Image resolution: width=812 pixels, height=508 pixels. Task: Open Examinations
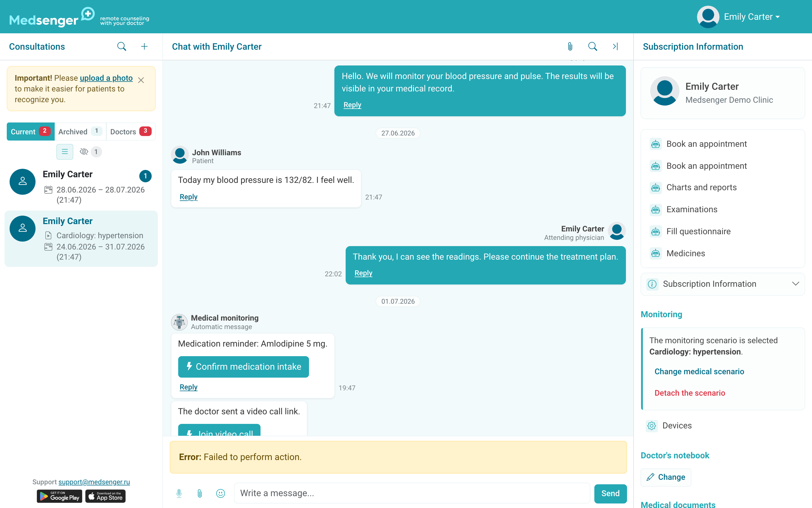692,210
